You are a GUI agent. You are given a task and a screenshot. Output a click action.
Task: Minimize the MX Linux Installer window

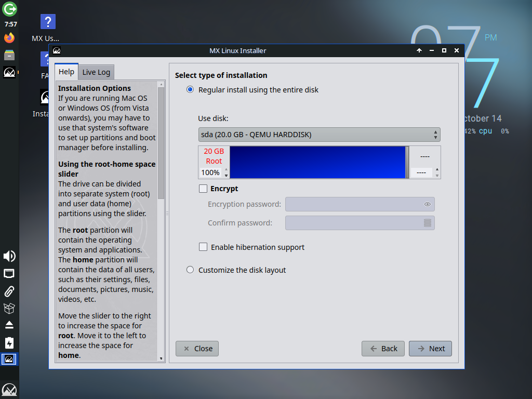[432, 50]
